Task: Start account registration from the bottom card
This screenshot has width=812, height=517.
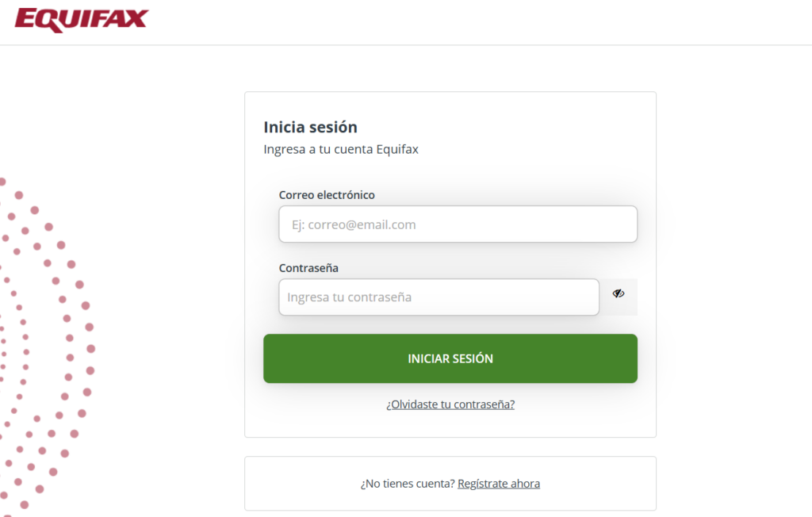Action: [x=499, y=483]
